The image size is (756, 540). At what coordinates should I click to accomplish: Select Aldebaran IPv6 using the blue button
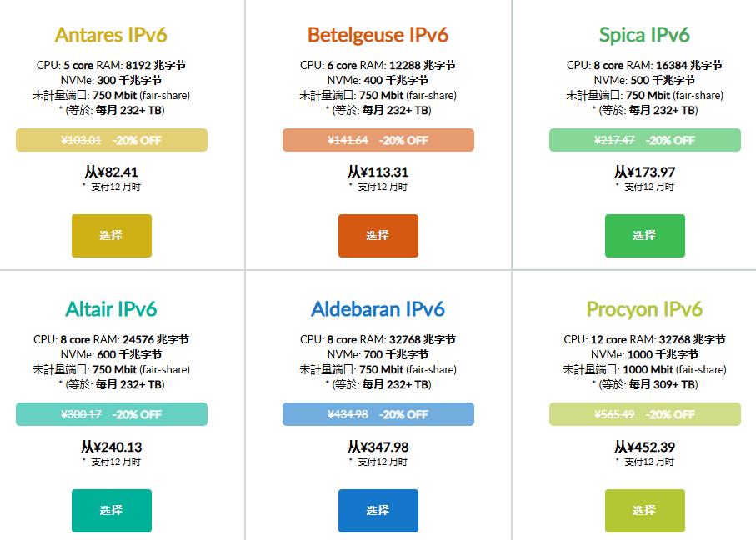click(378, 510)
